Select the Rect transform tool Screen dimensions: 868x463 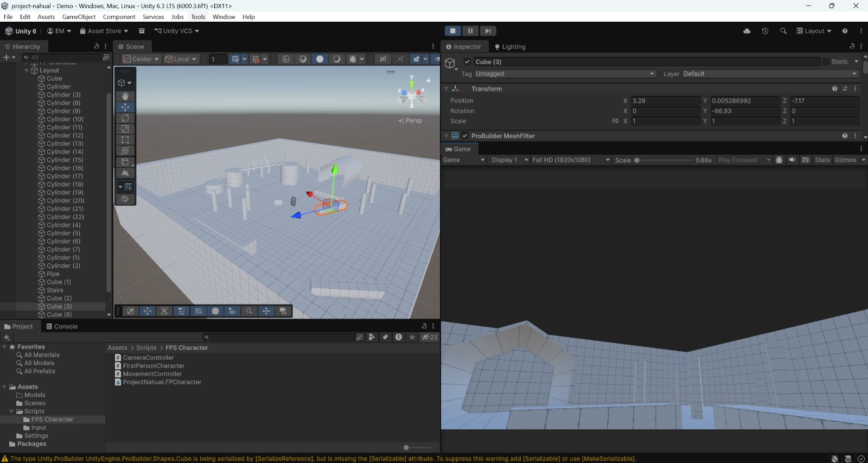pyautogui.click(x=125, y=139)
